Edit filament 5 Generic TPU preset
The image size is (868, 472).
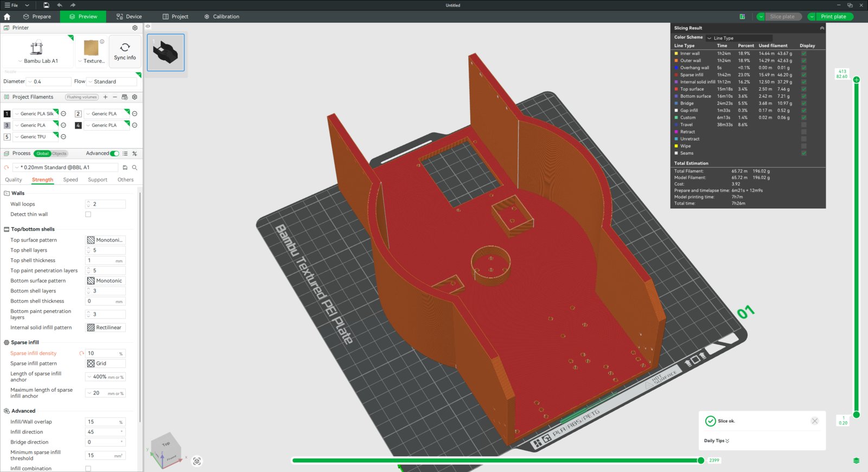click(x=63, y=137)
